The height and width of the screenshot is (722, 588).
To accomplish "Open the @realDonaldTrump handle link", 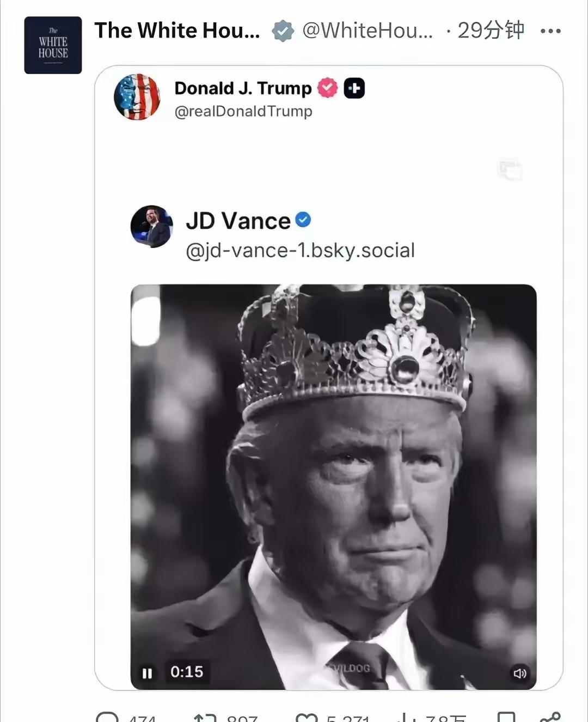I will point(243,112).
